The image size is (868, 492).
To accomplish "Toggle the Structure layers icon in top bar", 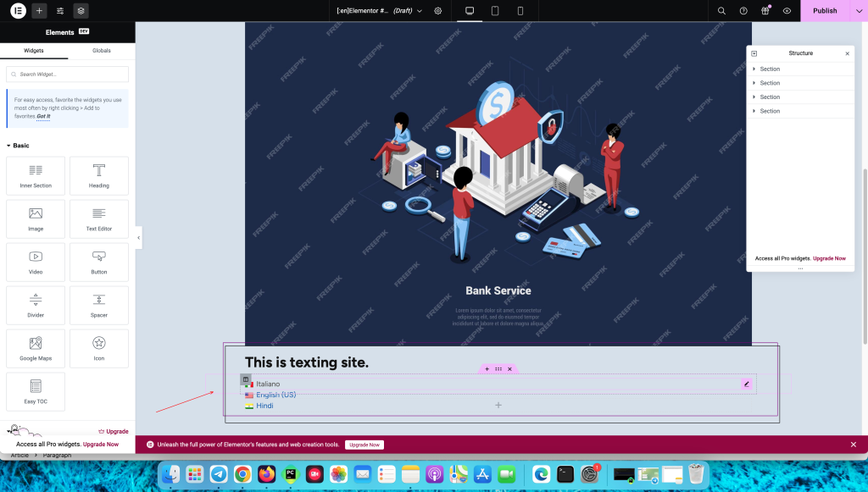I will tap(81, 10).
